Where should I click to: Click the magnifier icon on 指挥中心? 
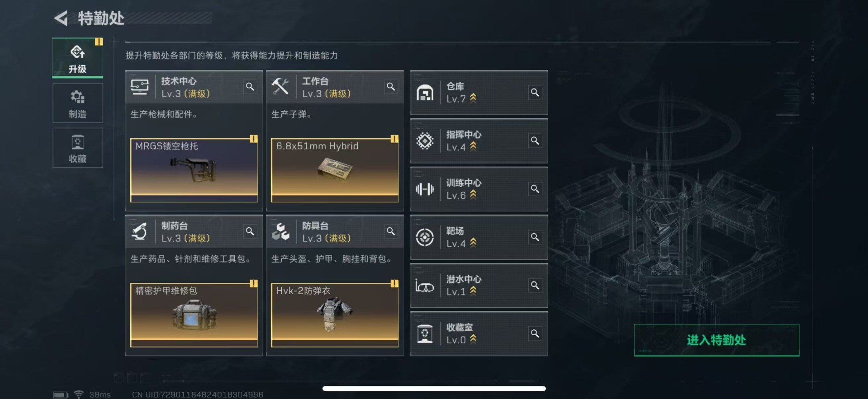point(535,141)
